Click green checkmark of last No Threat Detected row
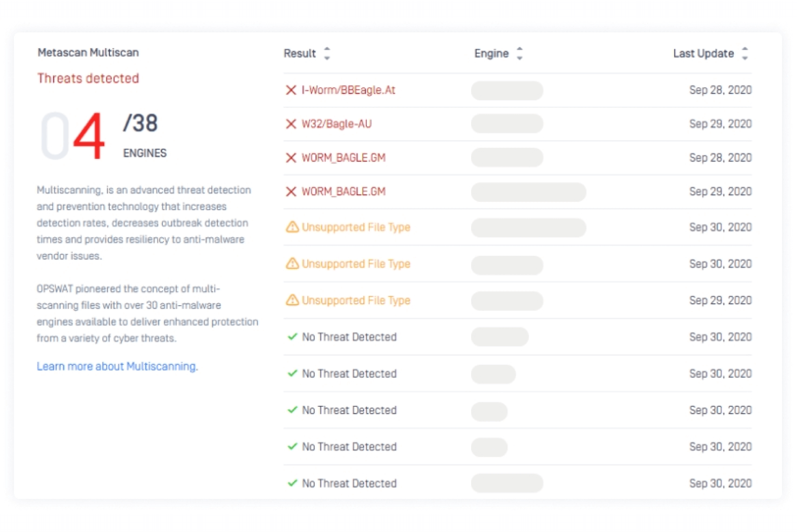 click(x=293, y=483)
